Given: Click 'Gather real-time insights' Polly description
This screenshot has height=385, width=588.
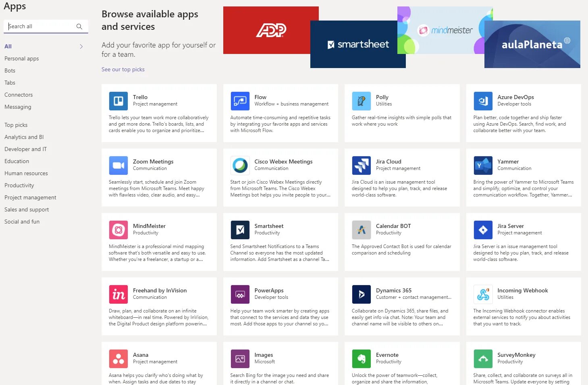Looking at the screenshot, I should point(401,121).
